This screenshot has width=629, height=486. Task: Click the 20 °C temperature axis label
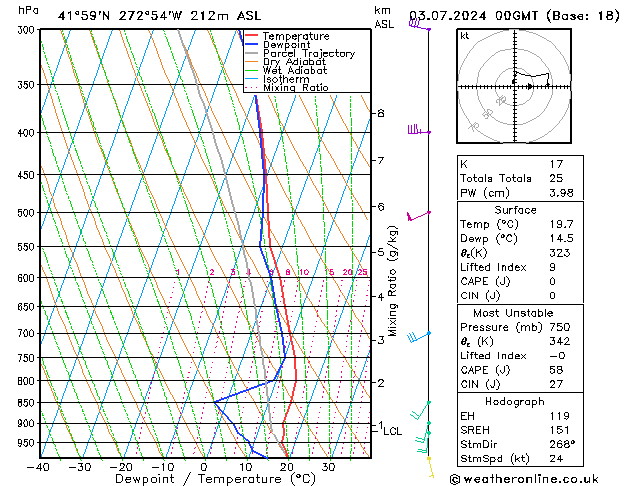click(287, 467)
